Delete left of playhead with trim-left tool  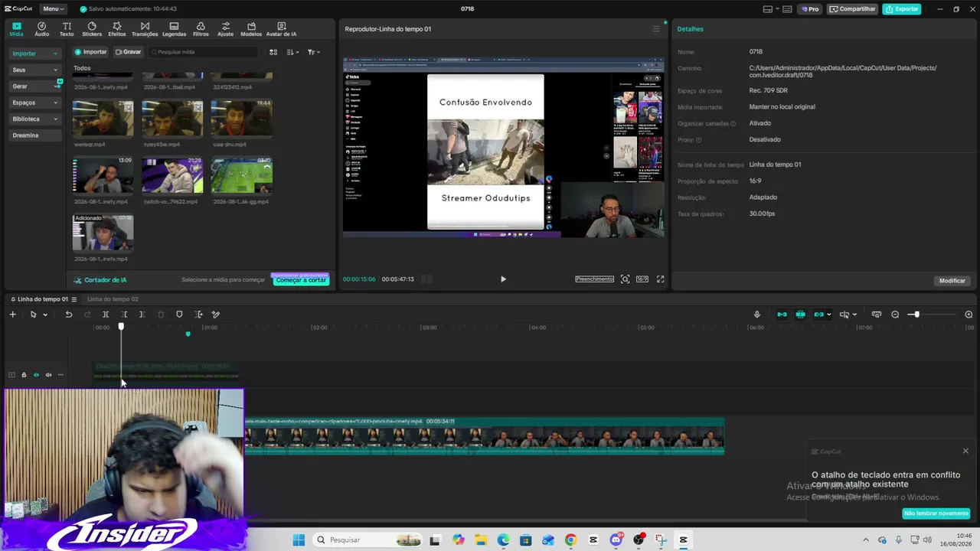pos(124,315)
